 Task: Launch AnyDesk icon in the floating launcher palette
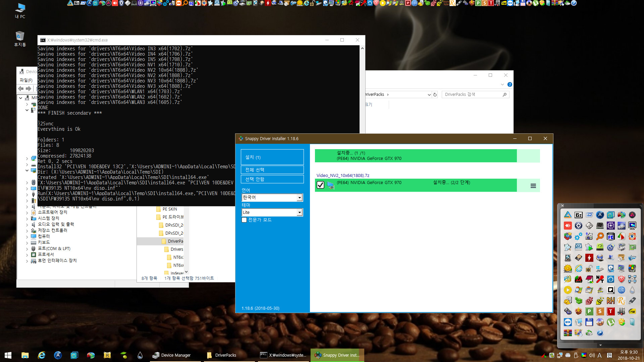tap(568, 226)
